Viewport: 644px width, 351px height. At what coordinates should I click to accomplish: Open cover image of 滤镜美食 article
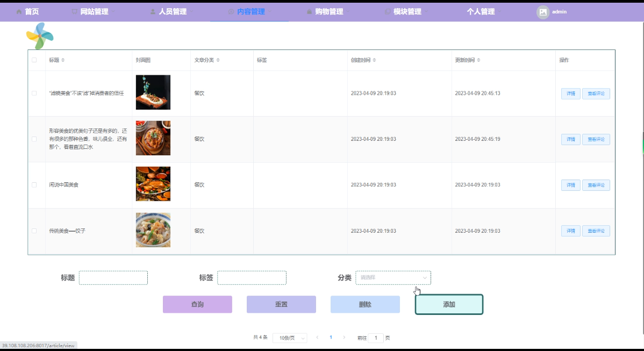[x=153, y=92]
